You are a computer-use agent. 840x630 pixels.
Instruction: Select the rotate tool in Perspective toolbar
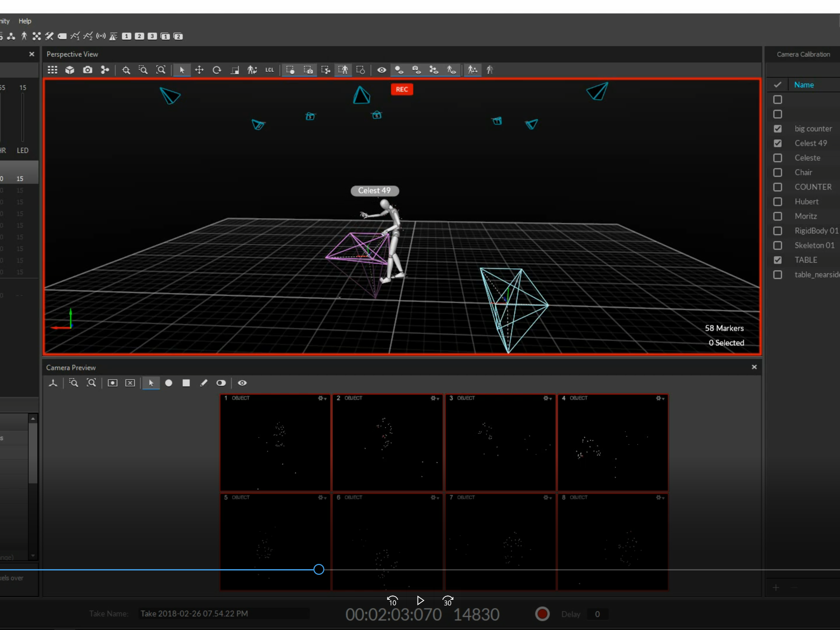tap(217, 70)
